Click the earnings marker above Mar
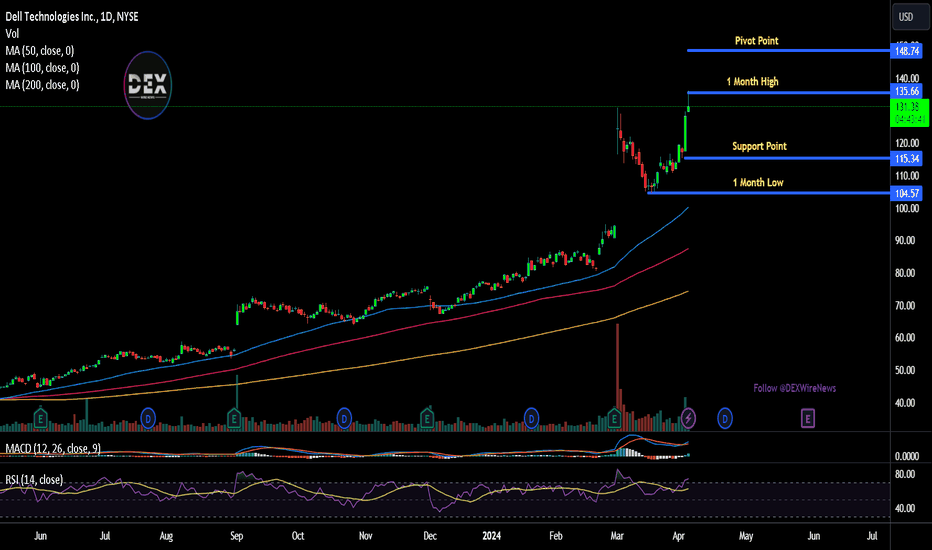 (x=615, y=419)
